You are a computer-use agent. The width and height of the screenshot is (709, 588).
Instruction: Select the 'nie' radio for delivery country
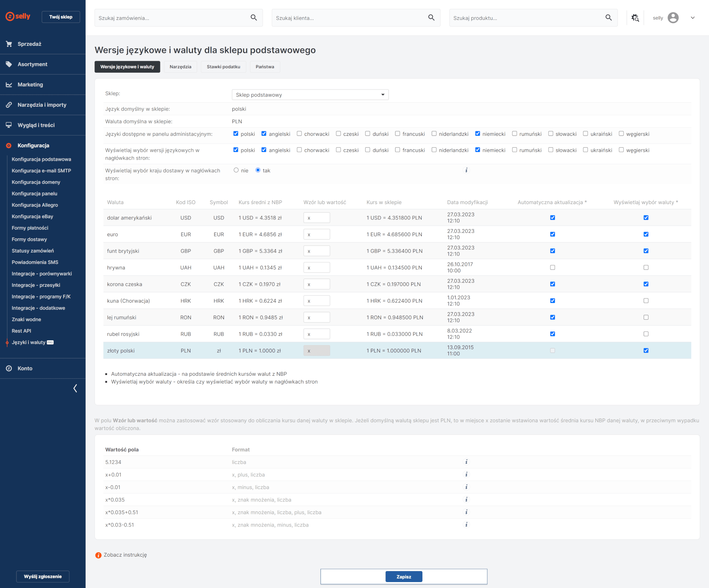[x=236, y=170]
